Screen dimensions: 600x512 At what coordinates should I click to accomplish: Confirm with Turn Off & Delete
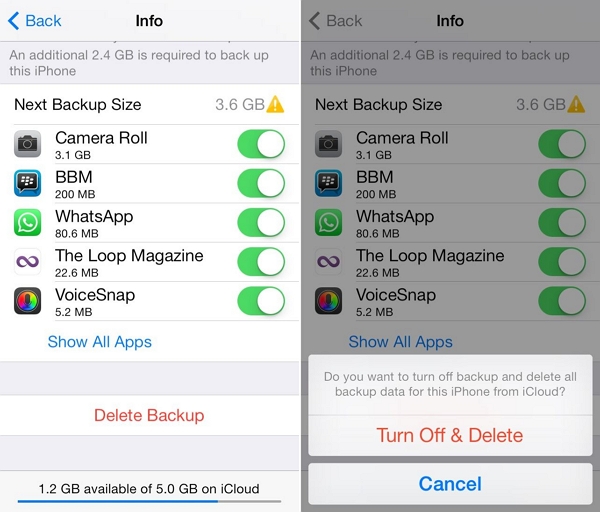pos(450,435)
